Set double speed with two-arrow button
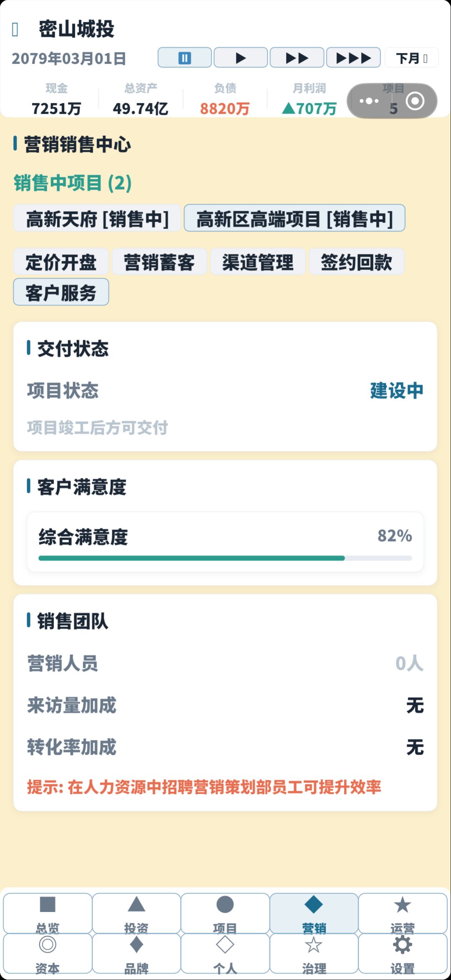This screenshot has height=980, width=451. coord(297,58)
